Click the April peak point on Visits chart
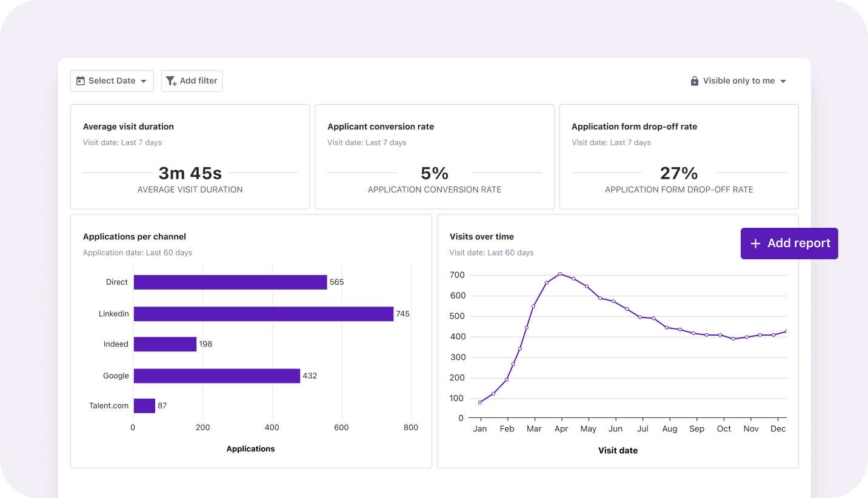The width and height of the screenshot is (868, 498). [x=561, y=274]
